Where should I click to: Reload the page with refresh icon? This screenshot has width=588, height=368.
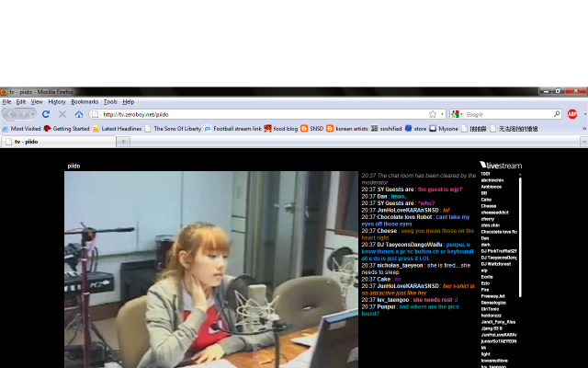tap(46, 114)
